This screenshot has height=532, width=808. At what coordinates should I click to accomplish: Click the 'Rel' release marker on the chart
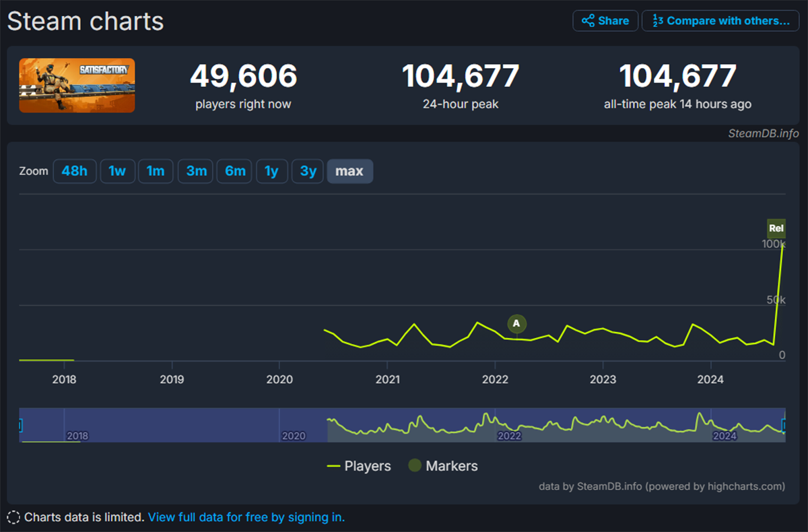click(776, 228)
